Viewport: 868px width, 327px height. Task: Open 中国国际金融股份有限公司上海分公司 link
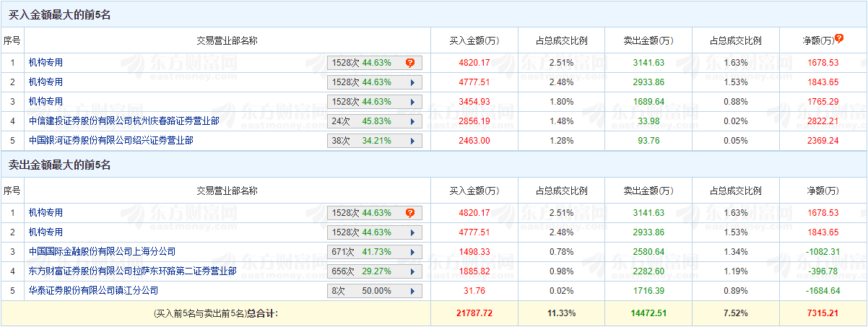click(x=102, y=252)
